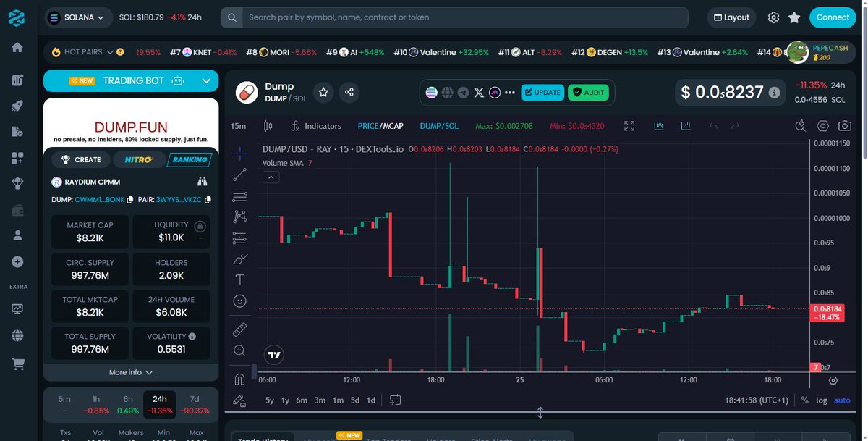Set chart range to 5d
868x441 pixels.
[355, 400]
